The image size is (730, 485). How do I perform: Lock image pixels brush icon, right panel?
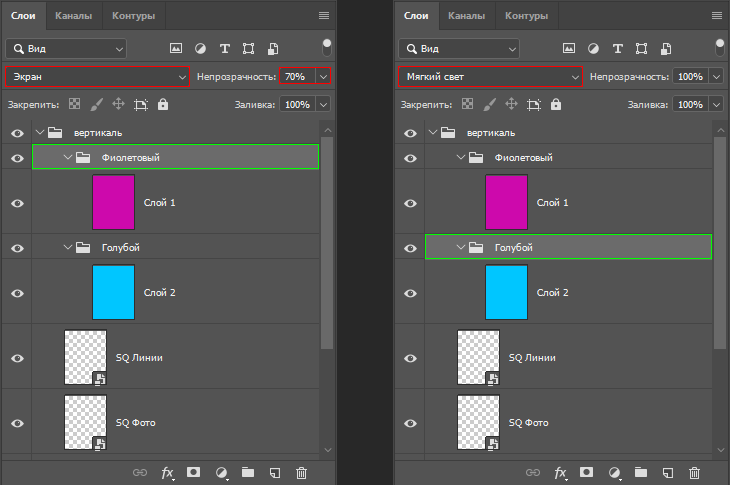(x=489, y=104)
